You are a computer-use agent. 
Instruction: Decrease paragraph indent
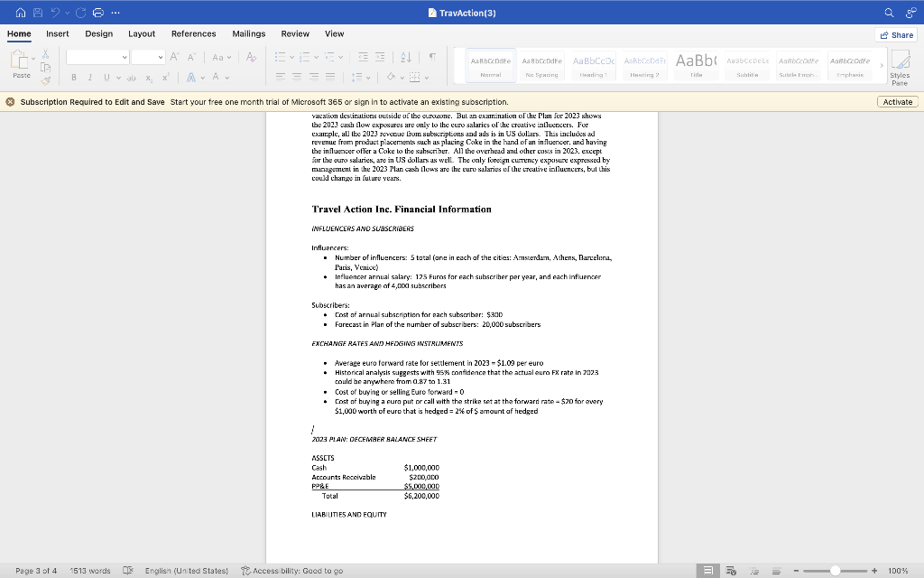point(363,57)
